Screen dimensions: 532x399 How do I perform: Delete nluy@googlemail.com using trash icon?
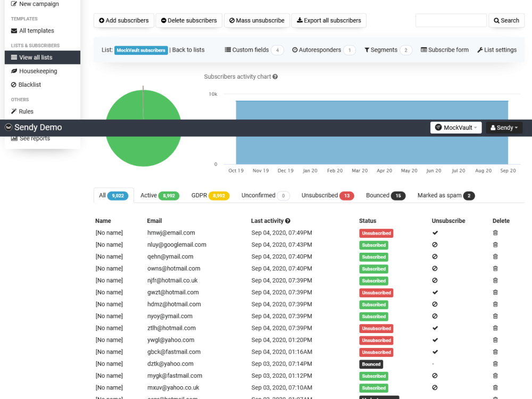495,245
